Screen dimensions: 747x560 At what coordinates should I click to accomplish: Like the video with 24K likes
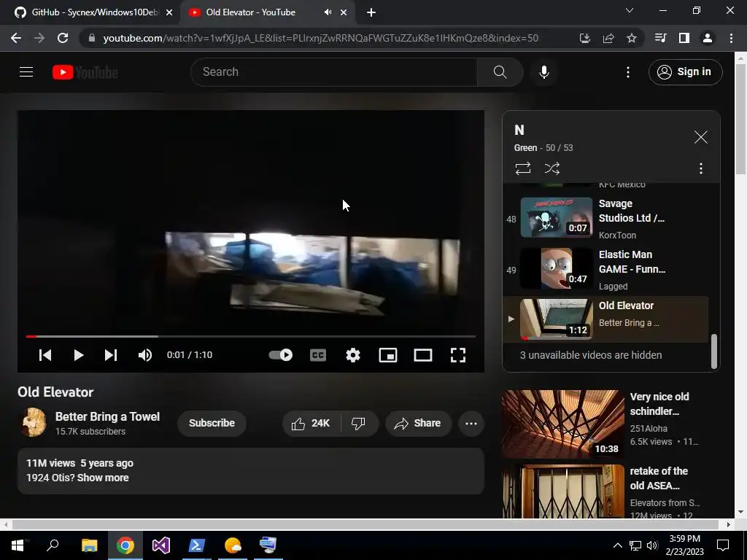(x=311, y=424)
